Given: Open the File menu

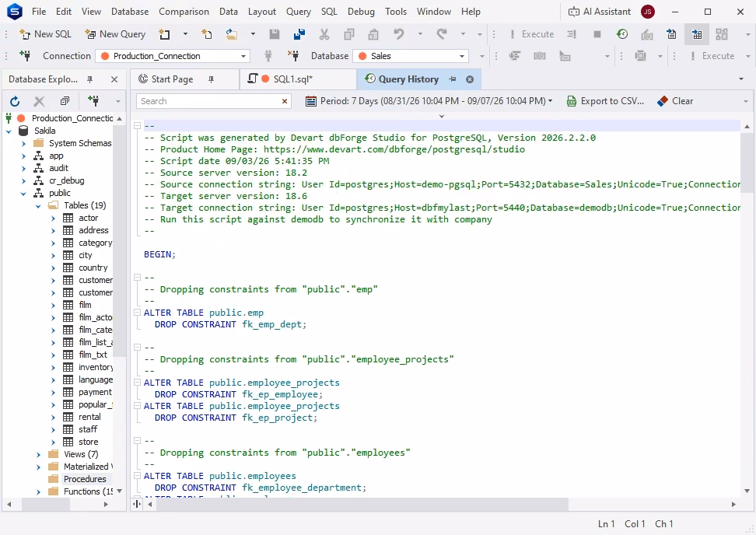Looking at the screenshot, I should 39,12.
